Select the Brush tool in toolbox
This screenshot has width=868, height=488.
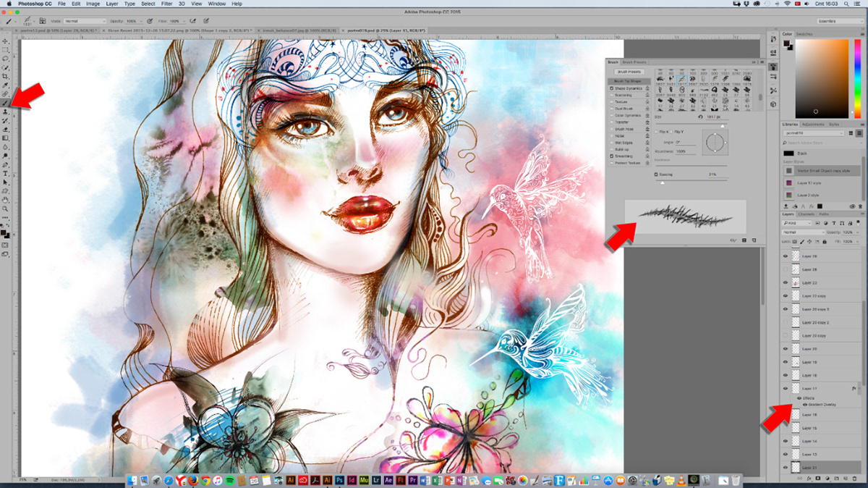click(x=6, y=103)
